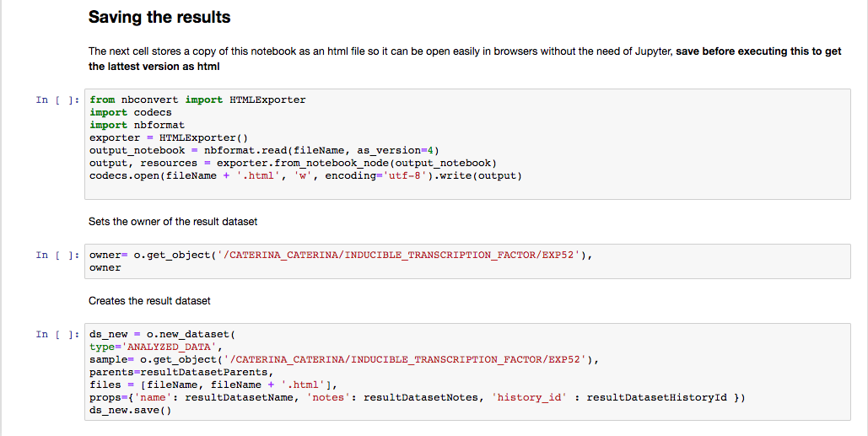Click the In [ ] prompt of dataset cell

(x=57, y=334)
